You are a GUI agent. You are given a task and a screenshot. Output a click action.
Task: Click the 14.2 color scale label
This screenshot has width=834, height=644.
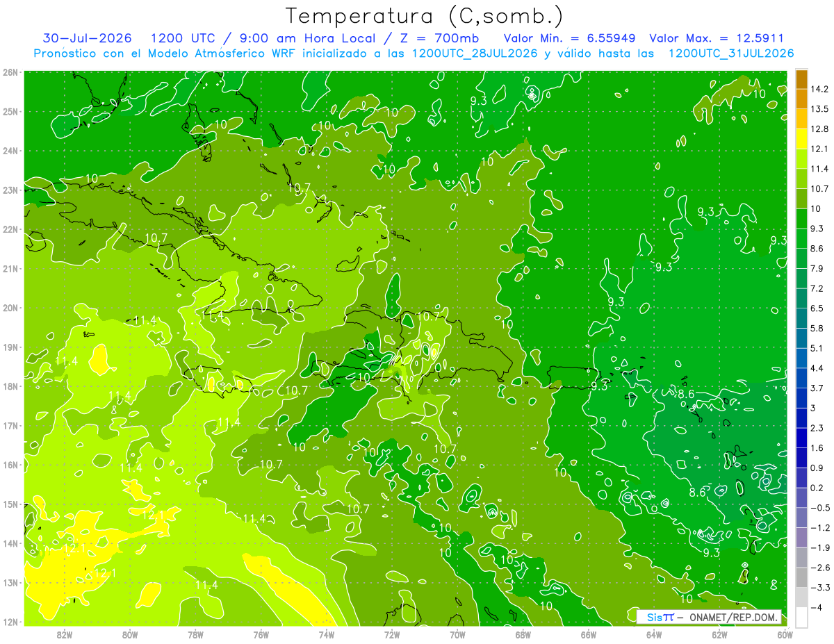[x=819, y=89]
